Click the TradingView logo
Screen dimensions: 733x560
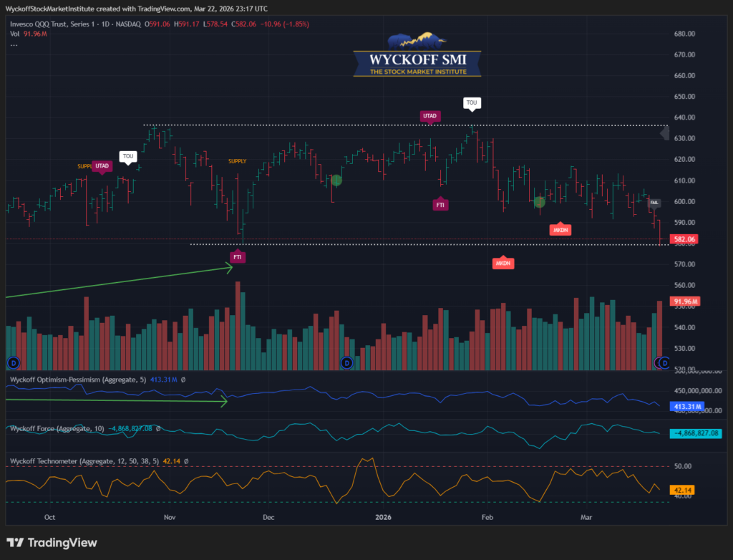coord(52,543)
